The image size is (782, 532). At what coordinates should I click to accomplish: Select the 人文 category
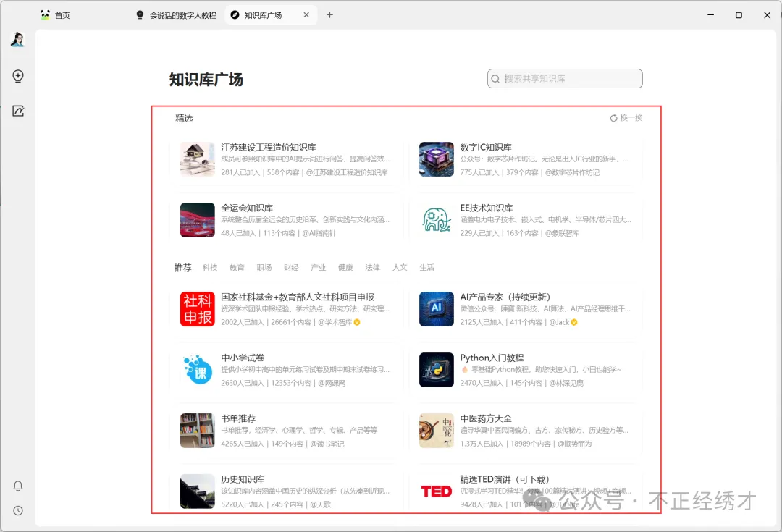click(x=400, y=268)
